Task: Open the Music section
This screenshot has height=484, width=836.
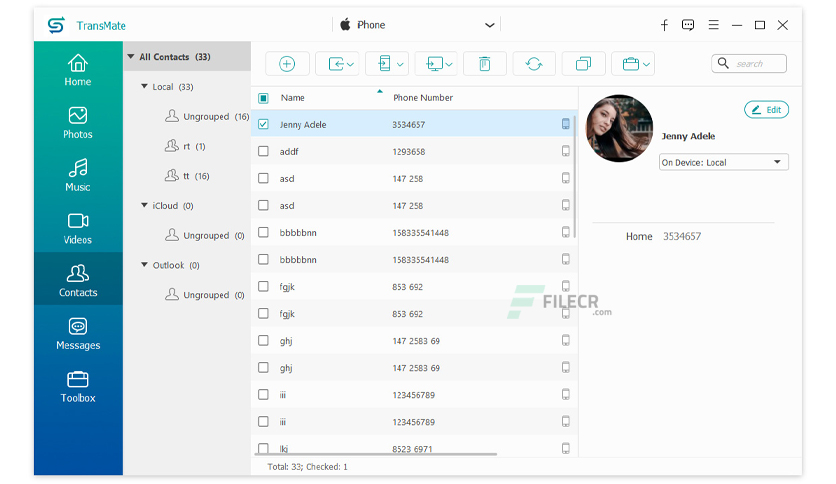Action: click(x=78, y=175)
